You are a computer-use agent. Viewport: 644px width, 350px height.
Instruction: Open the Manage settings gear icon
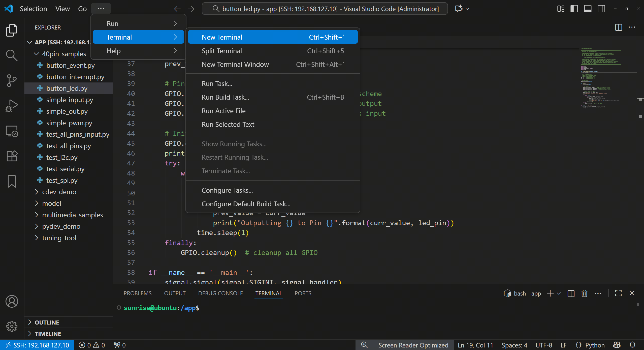click(12, 326)
